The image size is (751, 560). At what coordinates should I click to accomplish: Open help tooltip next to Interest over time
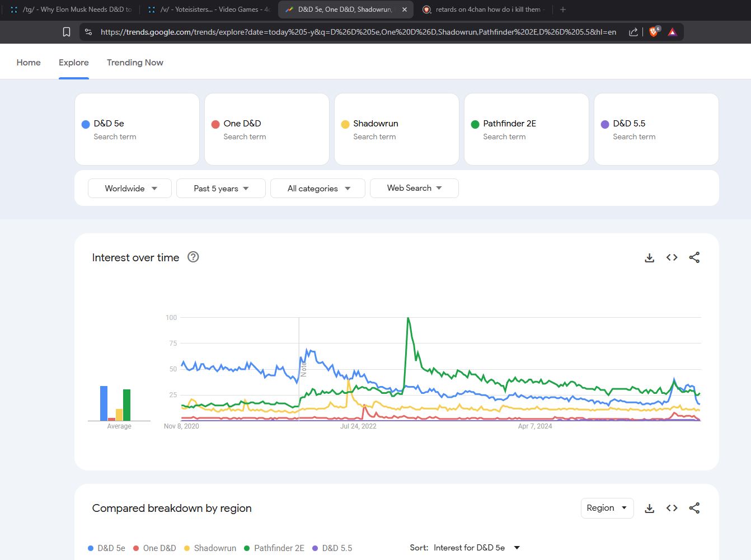pyautogui.click(x=193, y=257)
